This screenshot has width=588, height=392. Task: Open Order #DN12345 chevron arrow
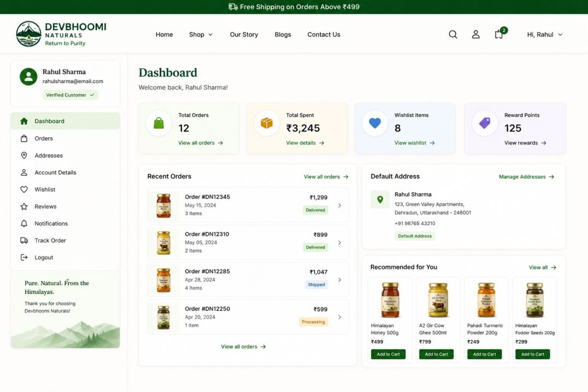[339, 205]
